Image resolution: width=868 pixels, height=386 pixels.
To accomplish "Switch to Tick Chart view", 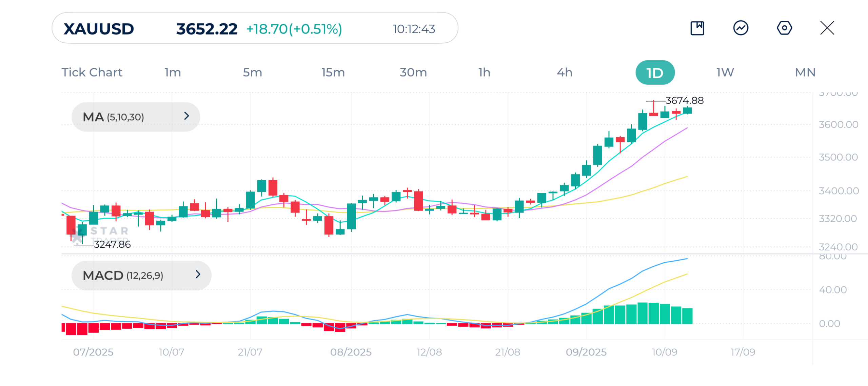I will [92, 73].
